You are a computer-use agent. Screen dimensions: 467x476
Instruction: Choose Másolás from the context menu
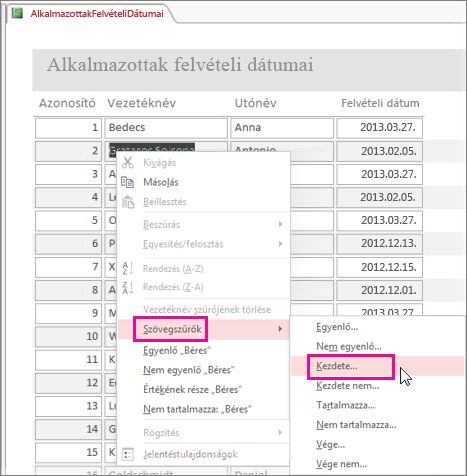(204, 182)
